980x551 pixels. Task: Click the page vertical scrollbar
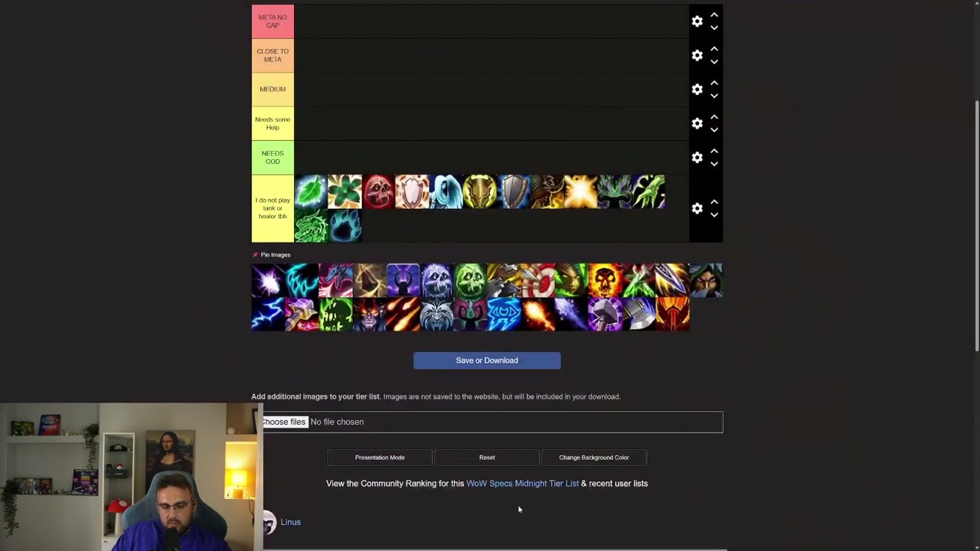coord(975,226)
